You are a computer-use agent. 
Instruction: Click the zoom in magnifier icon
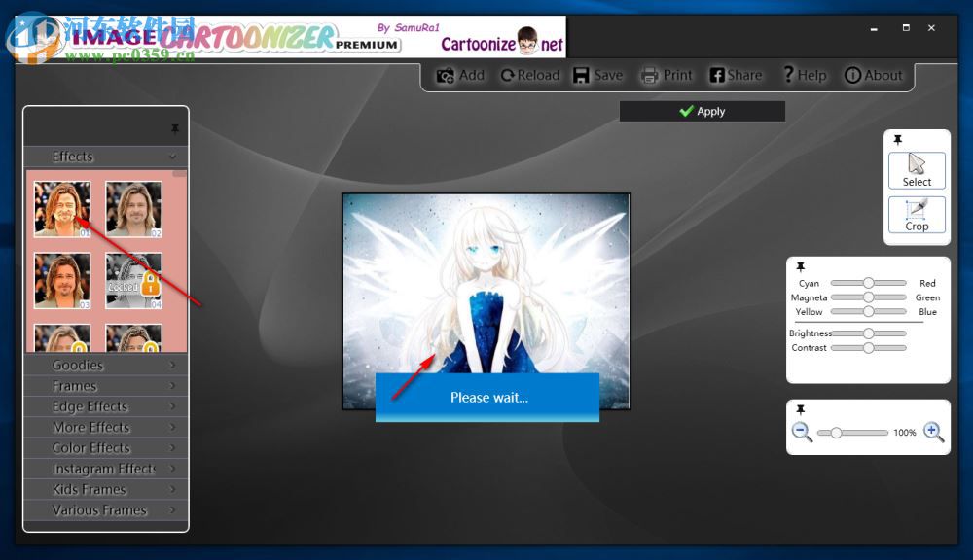point(933,432)
